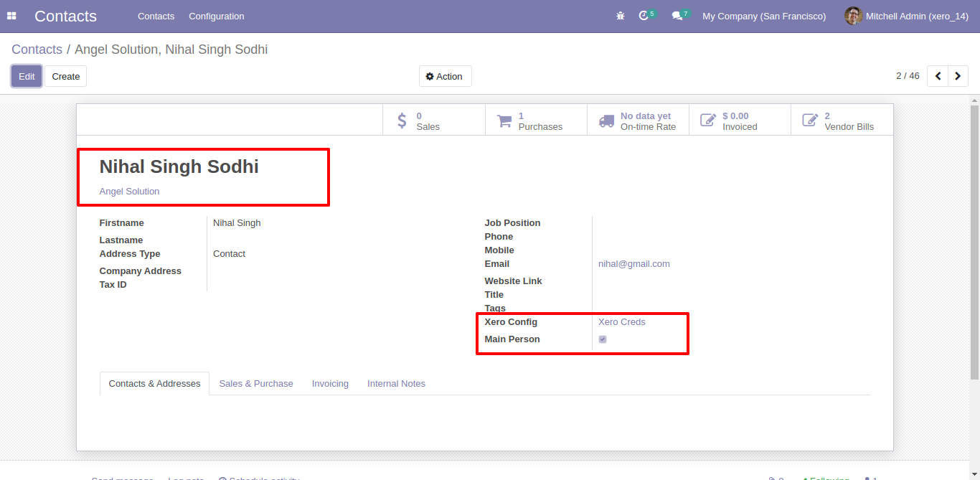Screen dimensions: 980x480
Task: Click the Website Link label
Action: pos(513,281)
